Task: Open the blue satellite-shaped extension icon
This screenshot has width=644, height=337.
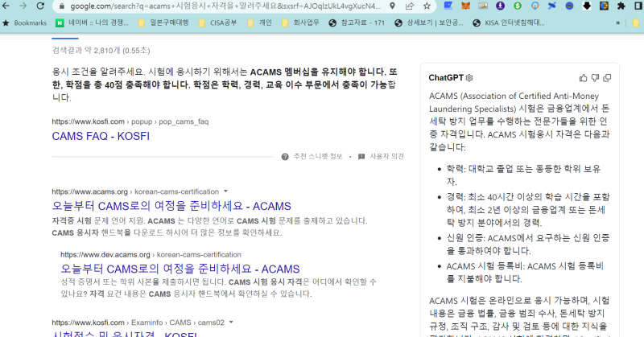Action: pyautogui.click(x=552, y=6)
